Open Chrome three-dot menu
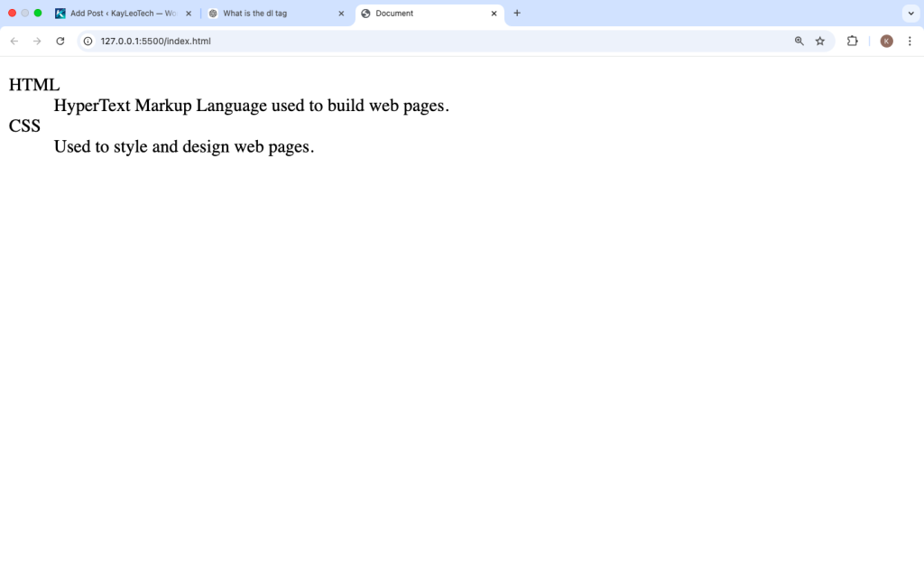This screenshot has height=578, width=924. tap(910, 41)
